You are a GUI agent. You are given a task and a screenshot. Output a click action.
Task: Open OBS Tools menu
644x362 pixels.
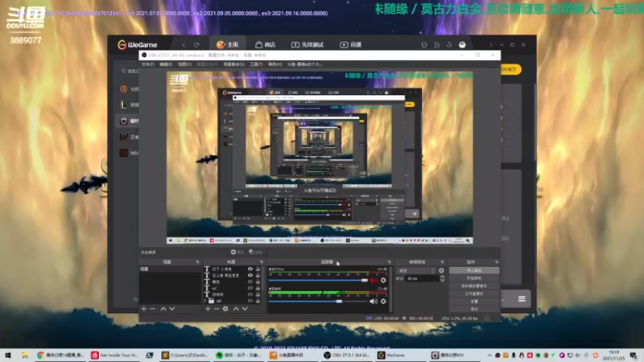[x=256, y=64]
